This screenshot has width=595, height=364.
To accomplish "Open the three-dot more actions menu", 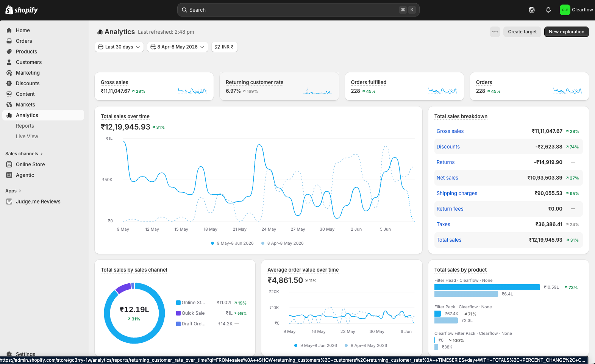I will click(x=495, y=32).
